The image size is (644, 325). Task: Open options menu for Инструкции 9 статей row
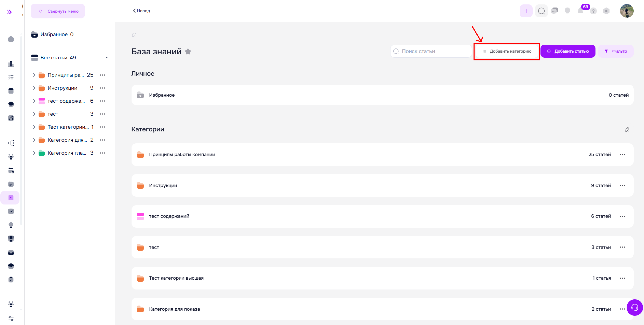click(x=622, y=186)
